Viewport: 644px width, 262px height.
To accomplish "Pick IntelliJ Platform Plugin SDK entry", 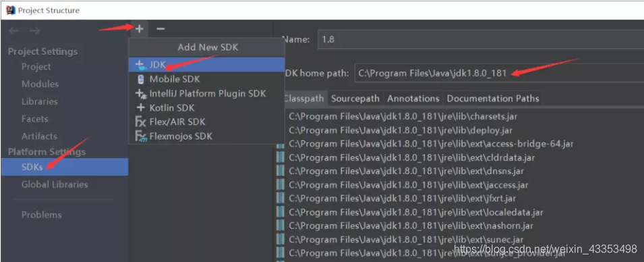I will click(206, 93).
